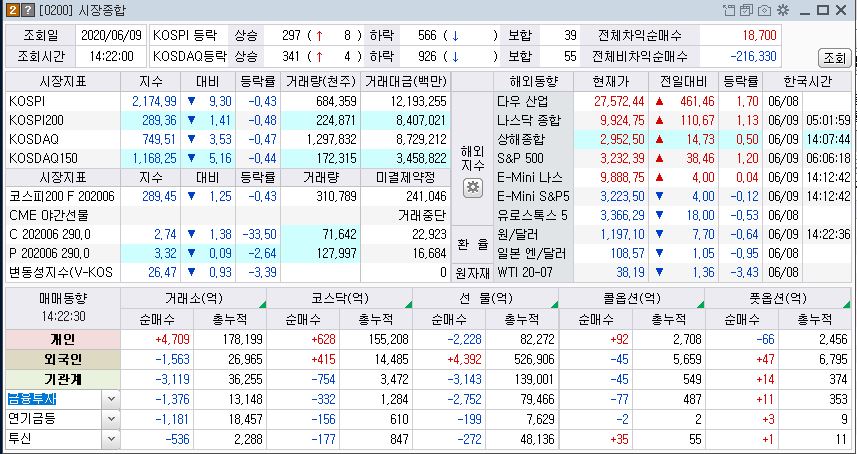857x454 pixels.
Task: Click the 코스피200 F 202006 futures row
Action: point(227,196)
